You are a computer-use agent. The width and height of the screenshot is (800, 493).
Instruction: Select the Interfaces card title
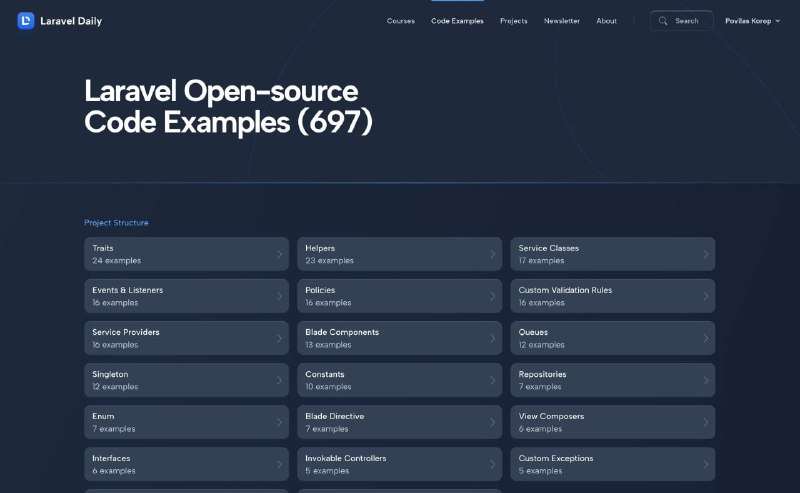(x=111, y=458)
